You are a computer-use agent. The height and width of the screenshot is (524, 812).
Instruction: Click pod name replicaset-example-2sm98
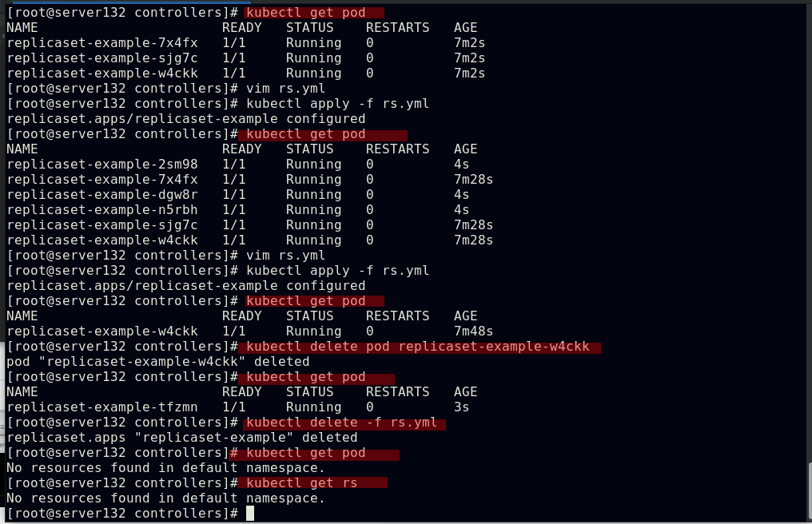pyautogui.click(x=101, y=164)
